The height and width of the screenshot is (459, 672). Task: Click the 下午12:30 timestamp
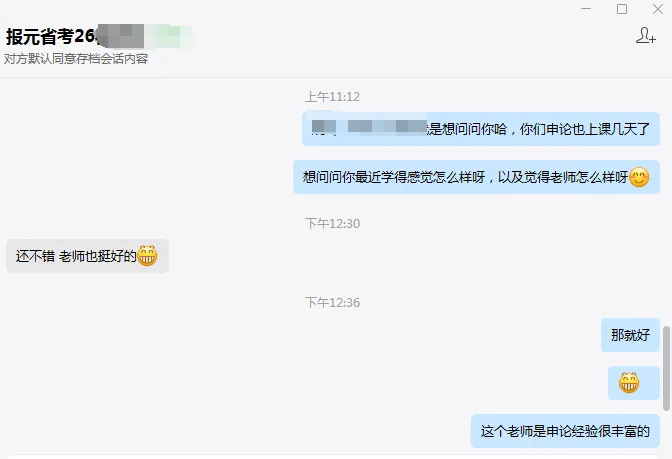(x=333, y=223)
